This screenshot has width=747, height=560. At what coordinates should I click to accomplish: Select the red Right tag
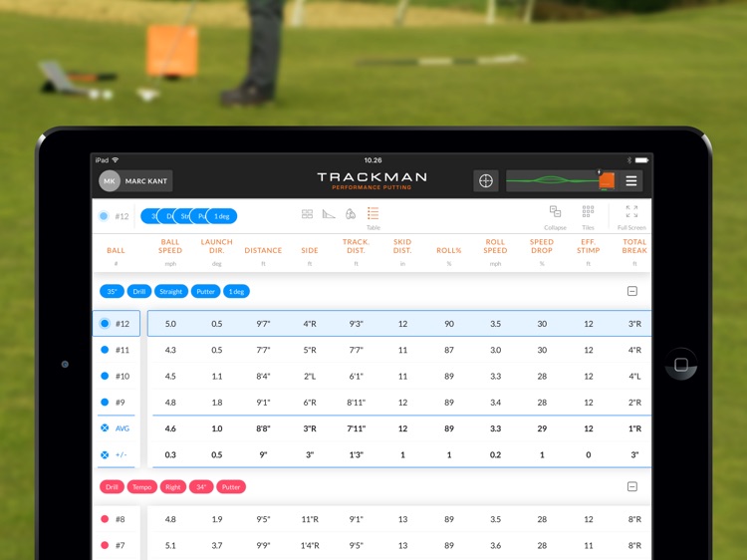click(x=173, y=487)
